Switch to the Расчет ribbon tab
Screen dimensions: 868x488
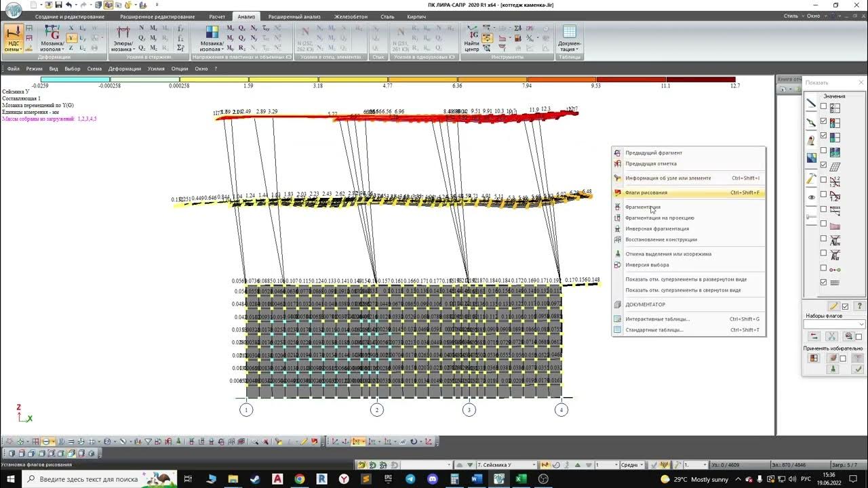[x=217, y=16]
